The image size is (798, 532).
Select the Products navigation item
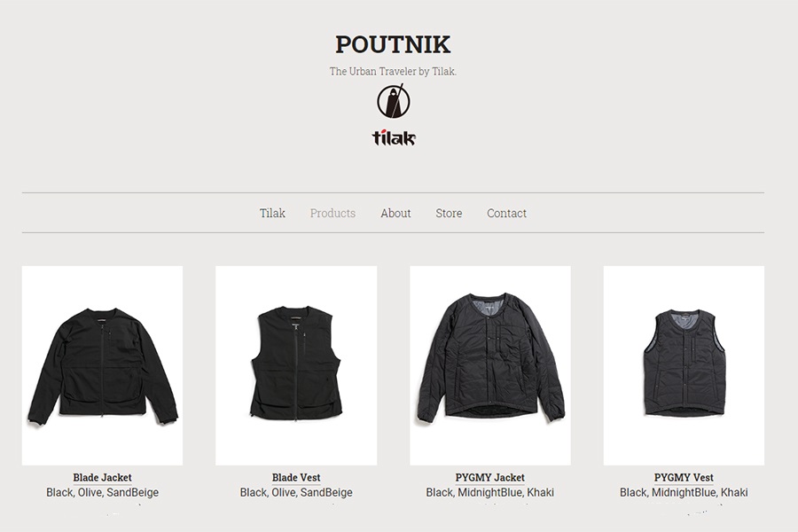pyautogui.click(x=332, y=213)
